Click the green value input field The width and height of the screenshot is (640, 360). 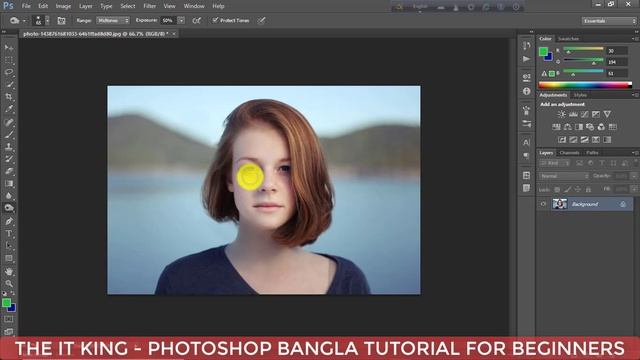pos(617,62)
